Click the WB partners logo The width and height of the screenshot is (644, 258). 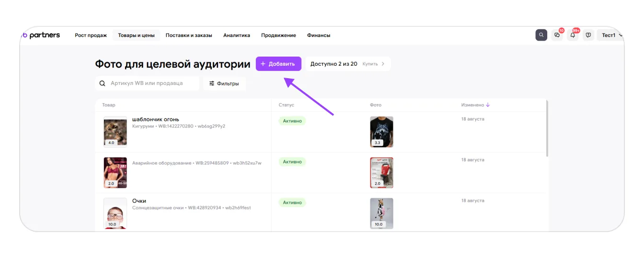[40, 35]
